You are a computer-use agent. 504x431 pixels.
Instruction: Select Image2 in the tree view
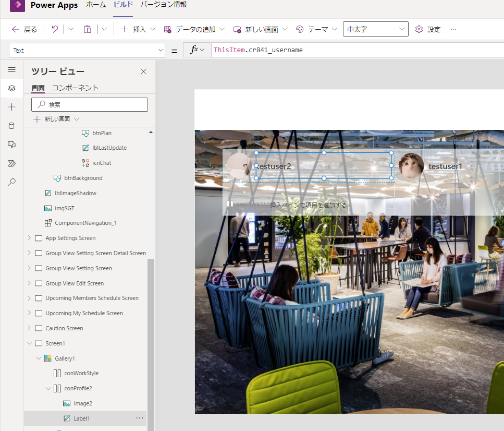pyautogui.click(x=82, y=403)
